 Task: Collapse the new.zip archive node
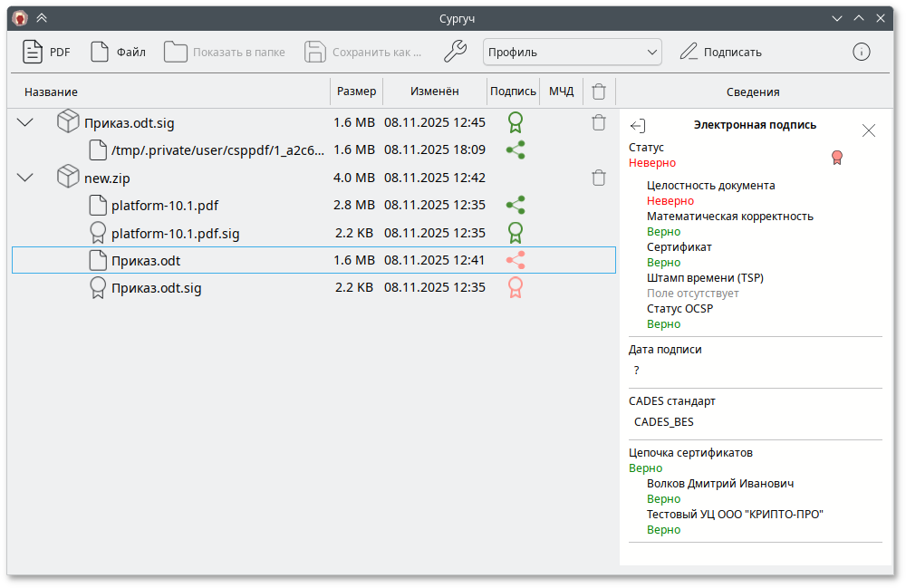(x=25, y=178)
